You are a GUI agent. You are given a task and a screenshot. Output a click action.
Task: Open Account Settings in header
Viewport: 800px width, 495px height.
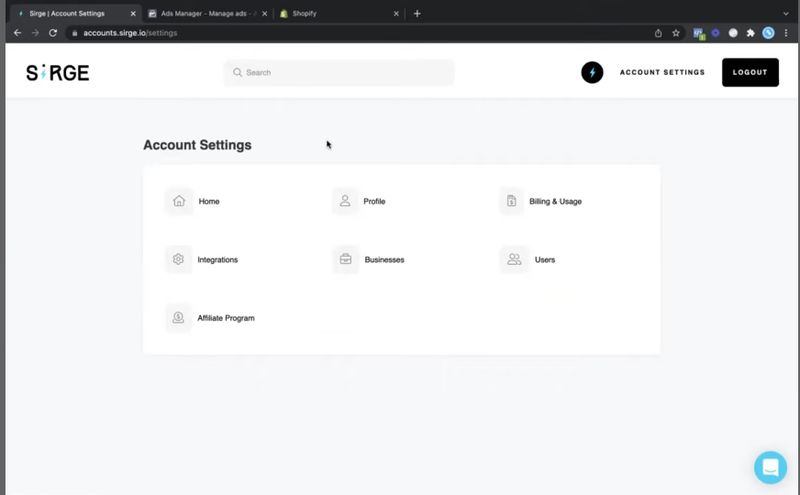pyautogui.click(x=662, y=73)
